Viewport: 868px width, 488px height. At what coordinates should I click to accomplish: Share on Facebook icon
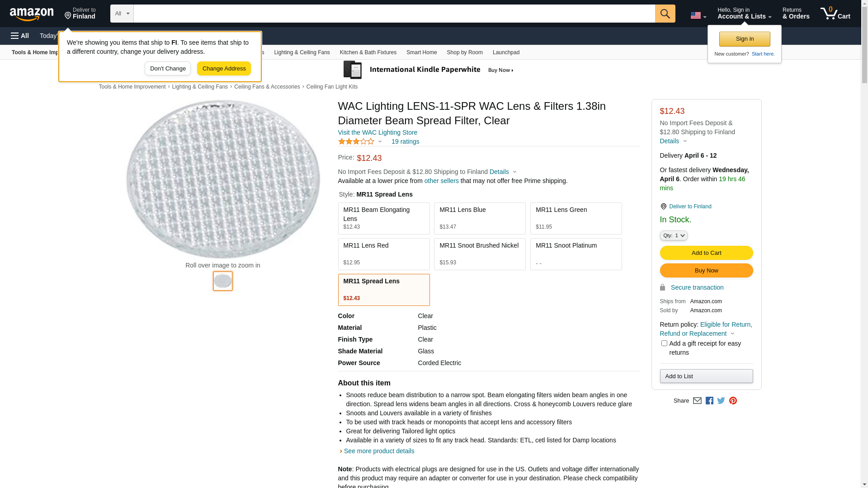click(709, 401)
